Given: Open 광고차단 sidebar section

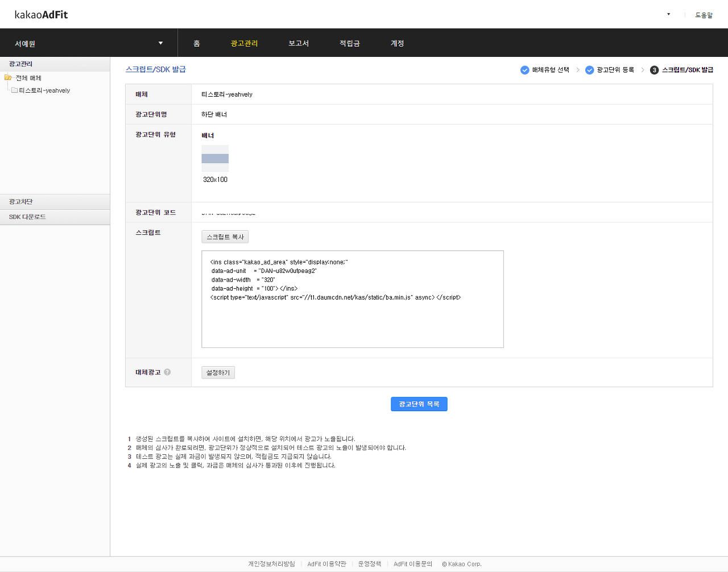Looking at the screenshot, I should click(55, 202).
